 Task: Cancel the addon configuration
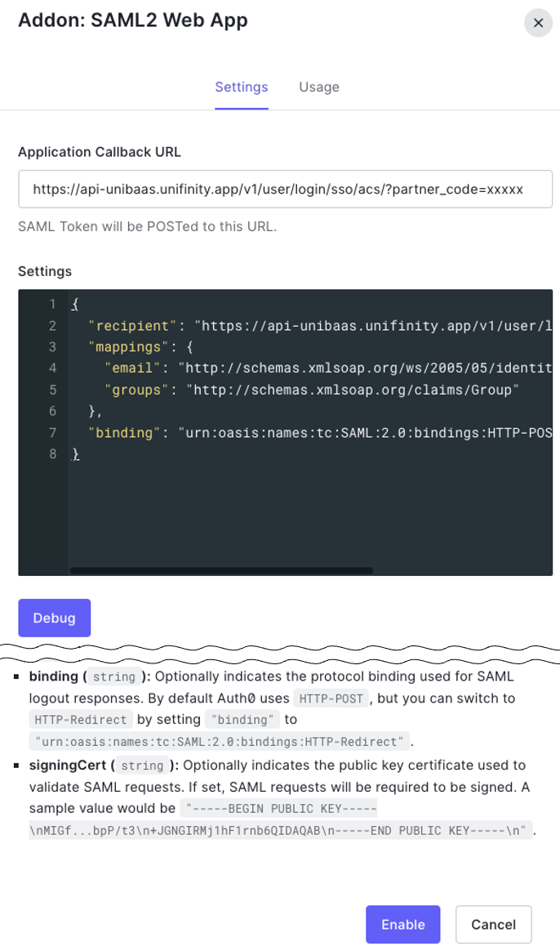pyautogui.click(x=493, y=925)
